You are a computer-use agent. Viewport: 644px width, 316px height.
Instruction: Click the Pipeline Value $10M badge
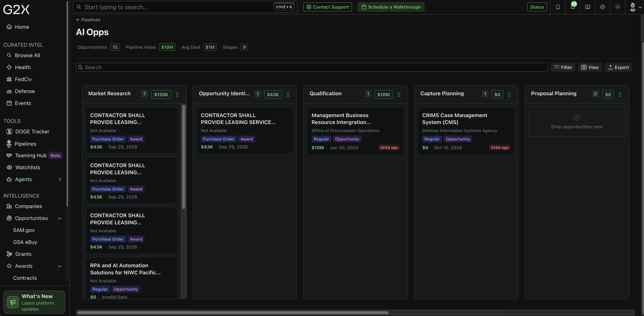[167, 47]
